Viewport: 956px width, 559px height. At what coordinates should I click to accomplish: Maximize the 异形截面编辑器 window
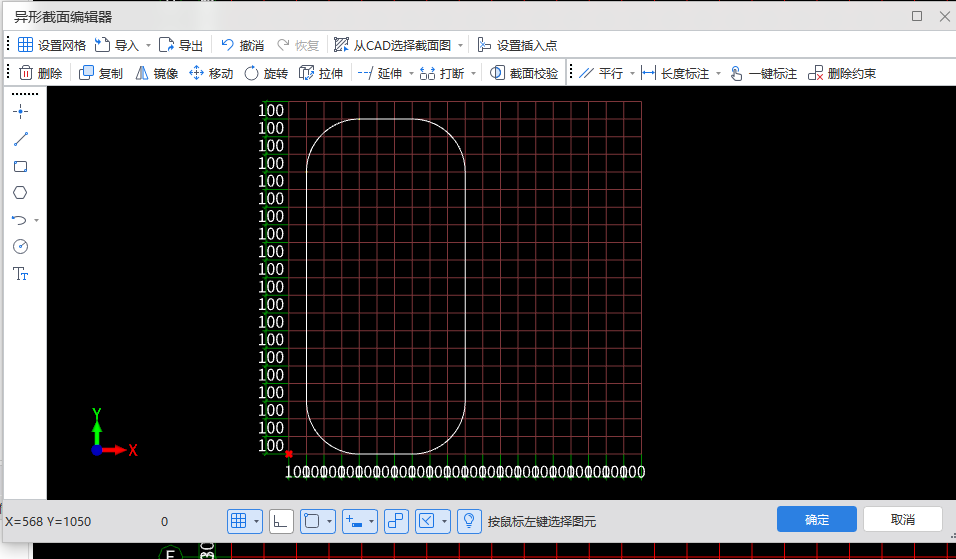[917, 16]
